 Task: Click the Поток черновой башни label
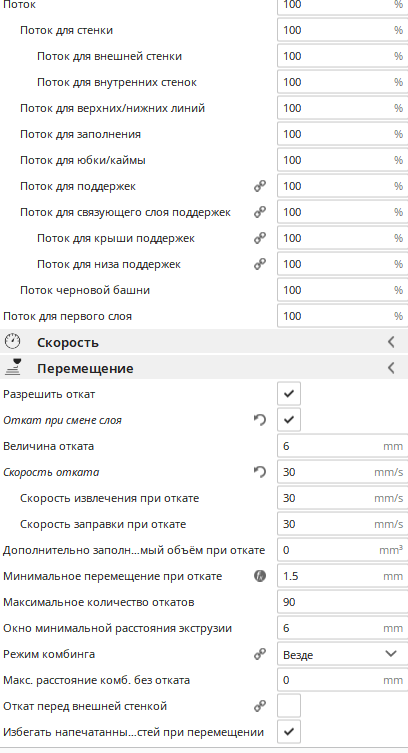coord(85,290)
